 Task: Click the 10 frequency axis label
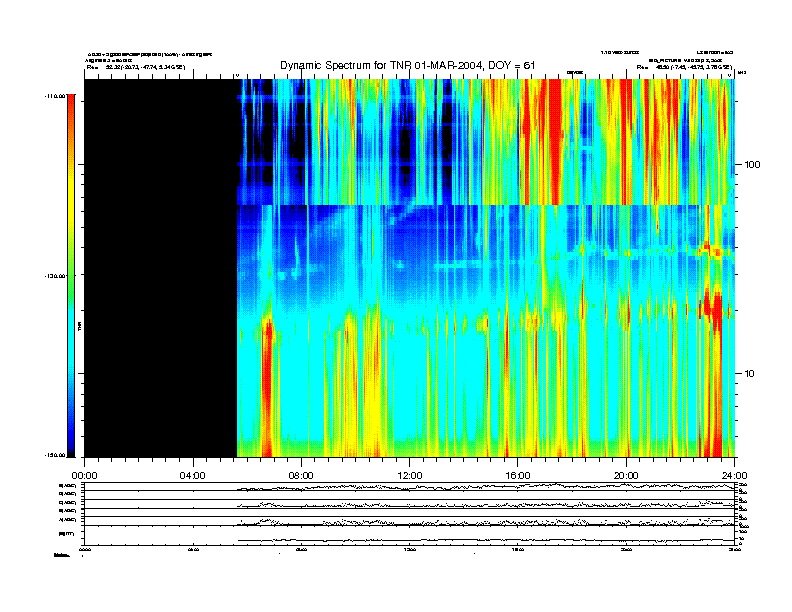point(750,374)
